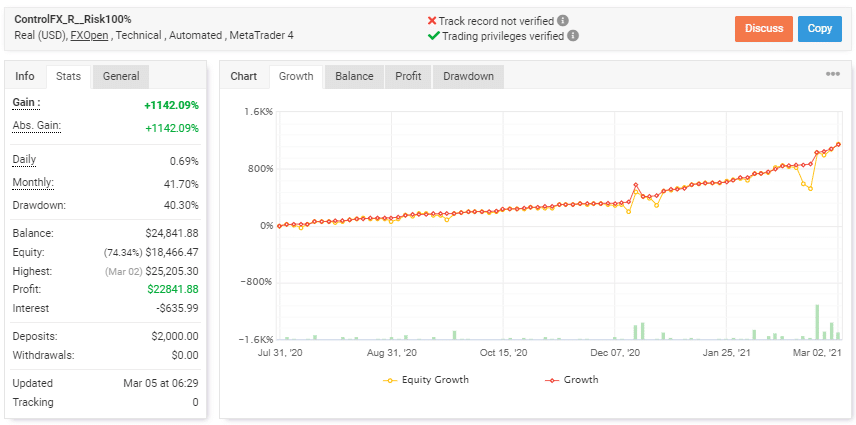The height and width of the screenshot is (425, 856).
Task: Click the last red Growth data point
Action: click(838, 144)
